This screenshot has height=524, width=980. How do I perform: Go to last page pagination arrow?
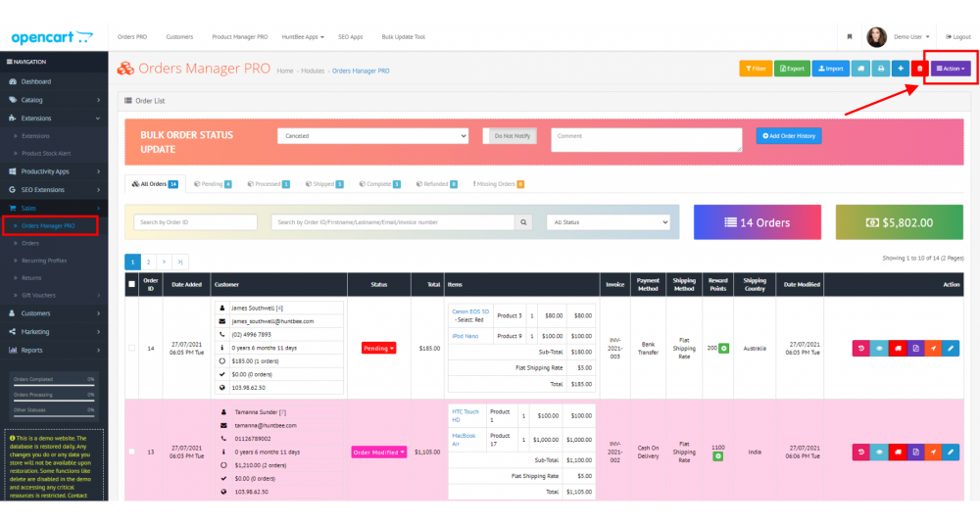click(x=180, y=262)
